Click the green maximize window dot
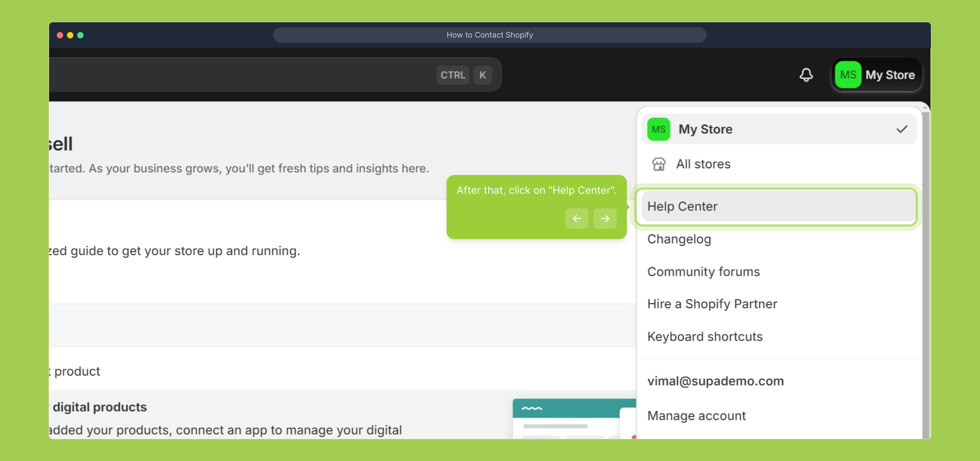The width and height of the screenshot is (980, 461). pos(81,35)
